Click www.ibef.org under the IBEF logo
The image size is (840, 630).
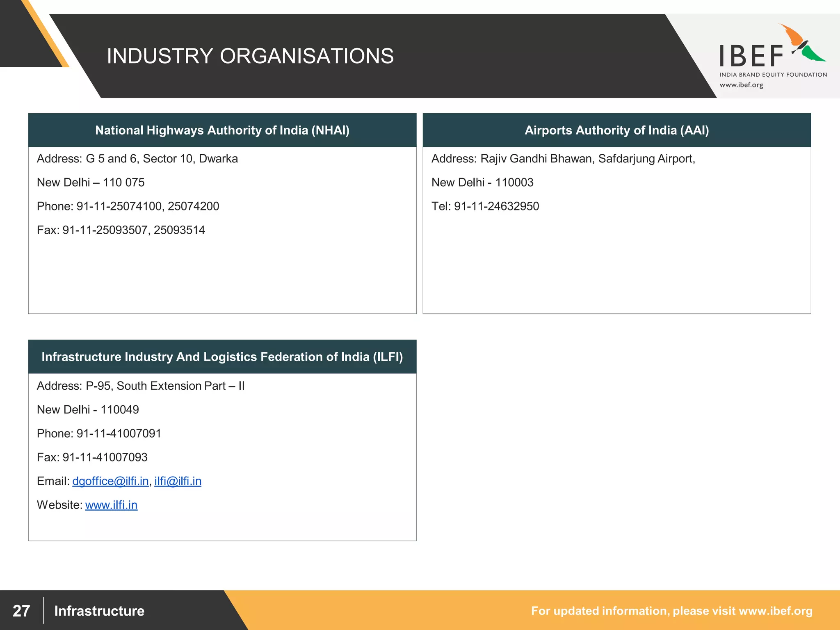pyautogui.click(x=741, y=85)
